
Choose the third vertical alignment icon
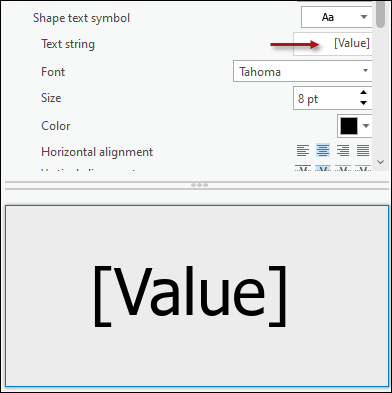pyautogui.click(x=343, y=168)
